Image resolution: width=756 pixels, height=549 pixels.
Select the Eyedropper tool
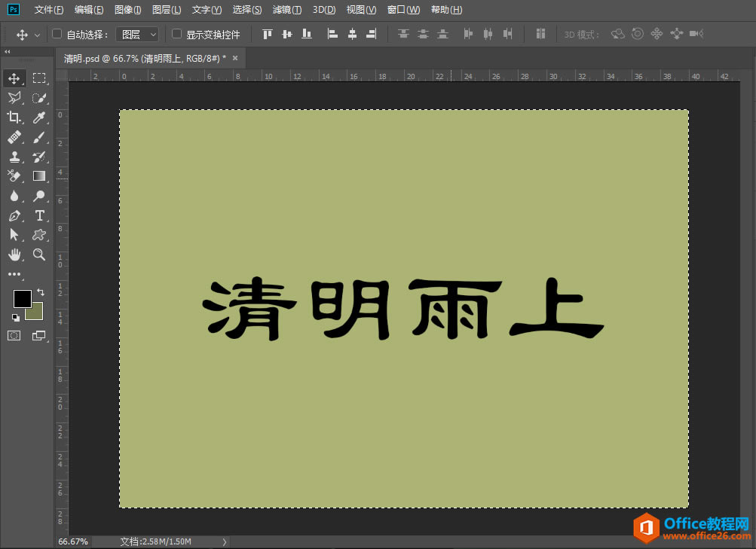[39, 117]
